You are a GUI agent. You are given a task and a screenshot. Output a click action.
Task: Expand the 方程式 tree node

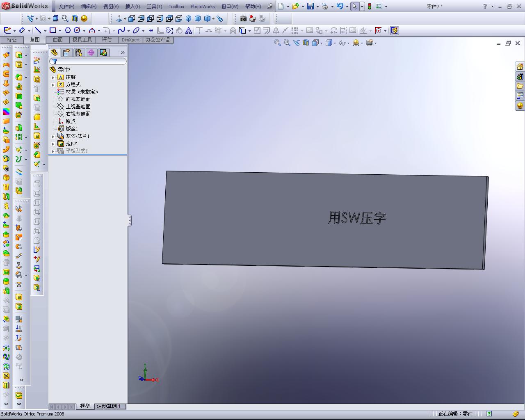pyautogui.click(x=53, y=84)
